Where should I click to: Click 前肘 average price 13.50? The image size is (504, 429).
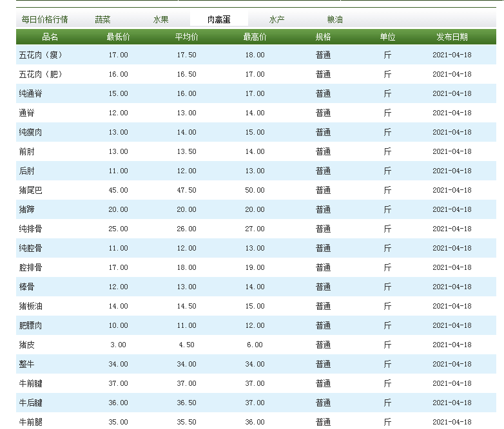[x=187, y=151]
